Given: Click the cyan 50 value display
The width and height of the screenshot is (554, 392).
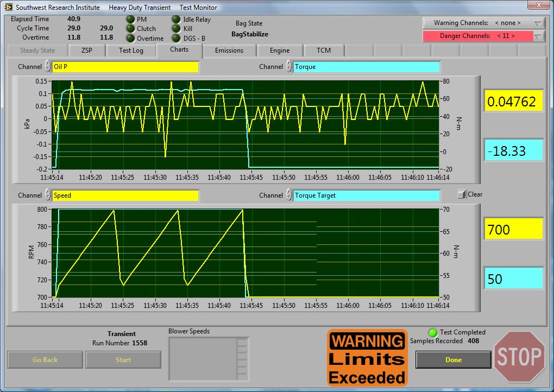Looking at the screenshot, I should (x=513, y=279).
